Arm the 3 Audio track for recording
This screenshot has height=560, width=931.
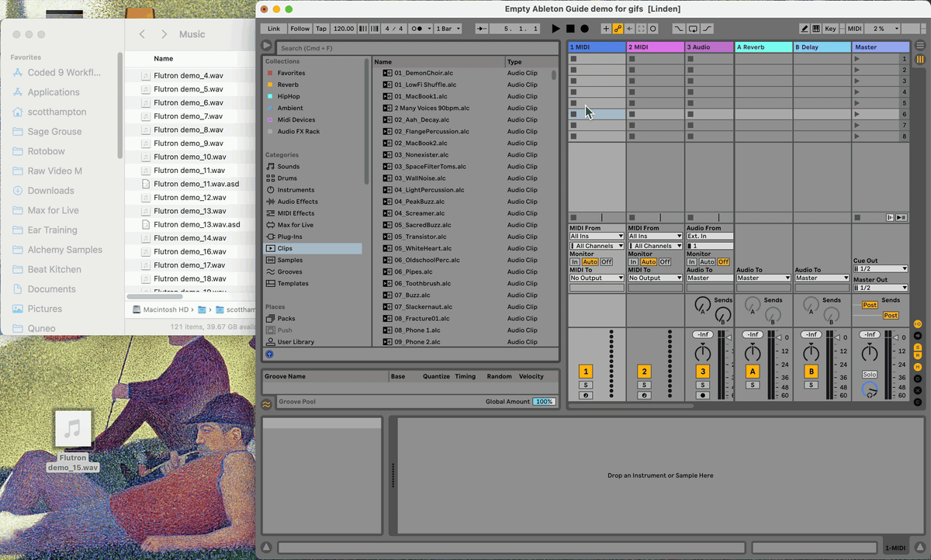pos(702,395)
